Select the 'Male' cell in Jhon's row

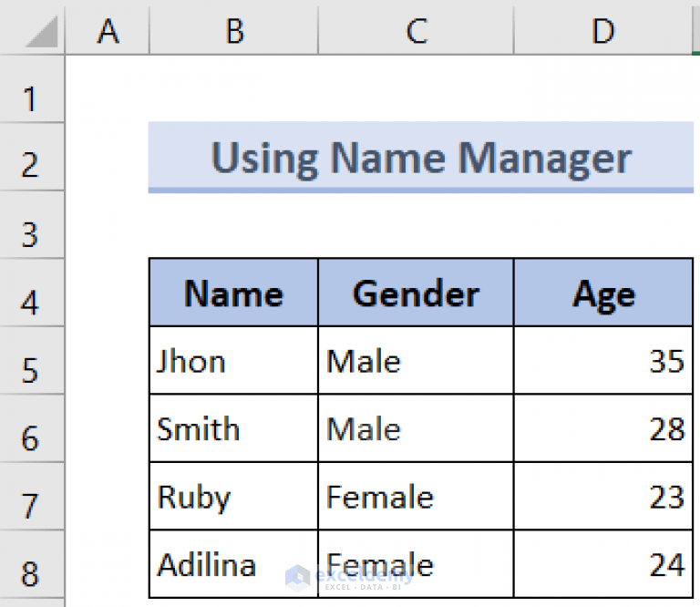416,361
